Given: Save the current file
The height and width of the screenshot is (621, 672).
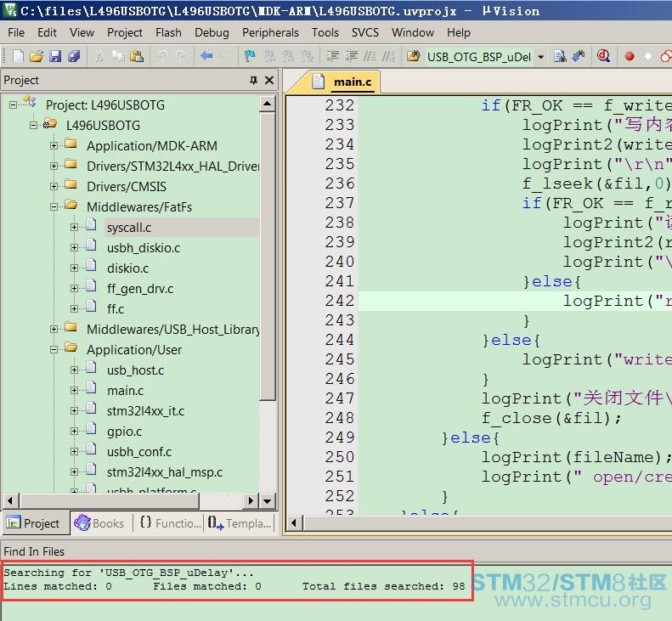Looking at the screenshot, I should click(x=55, y=56).
